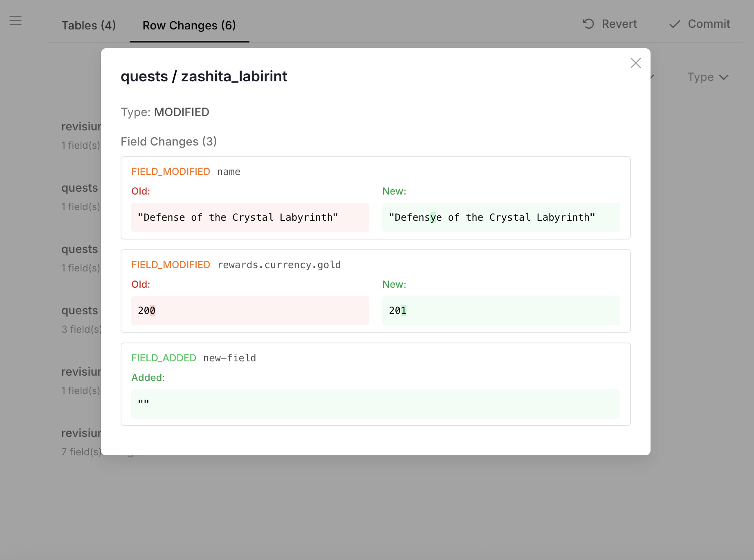Dismiss the zashita_labirint dialog with the X
Screen dimensions: 754x560
coord(635,63)
